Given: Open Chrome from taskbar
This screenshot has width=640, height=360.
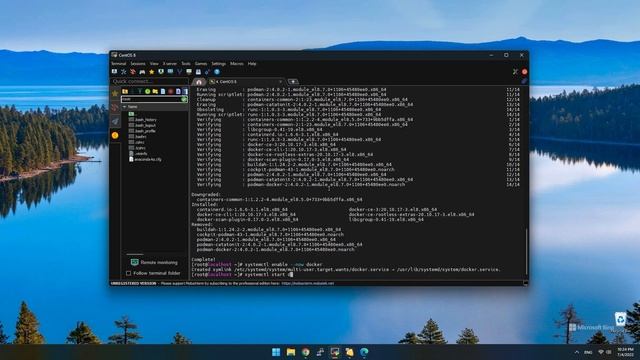Looking at the screenshot, I should [x=305, y=352].
